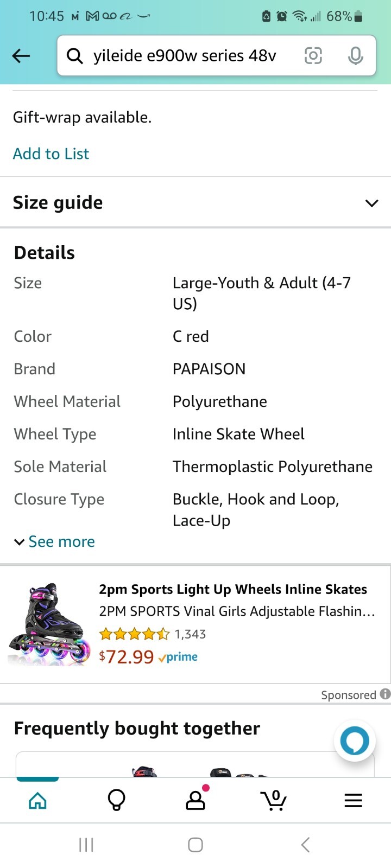Go to Home tab in bottom bar
The image size is (391, 868).
pyautogui.click(x=37, y=800)
